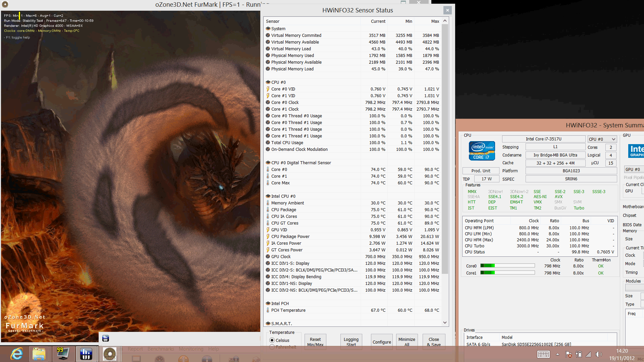Click the Intel Graphics logo in GPU panel

click(x=636, y=150)
